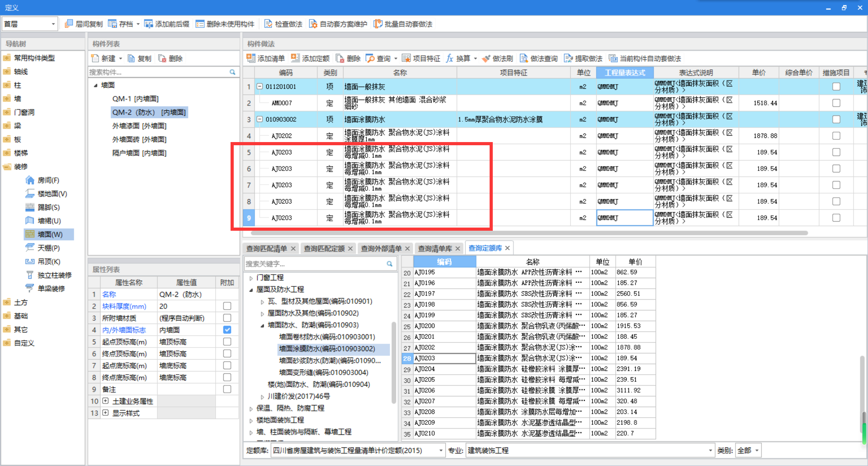Click the 自动套方案维护 icon

click(313, 24)
